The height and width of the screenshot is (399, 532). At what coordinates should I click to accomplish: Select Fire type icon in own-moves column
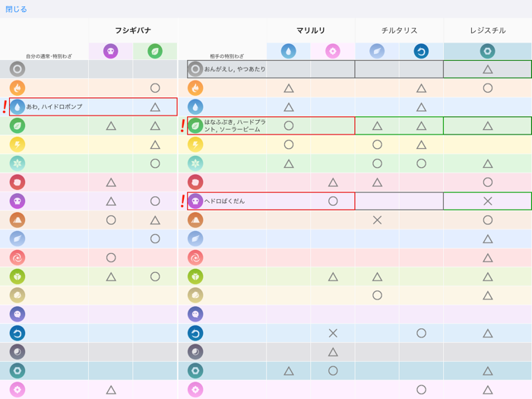[x=17, y=88]
